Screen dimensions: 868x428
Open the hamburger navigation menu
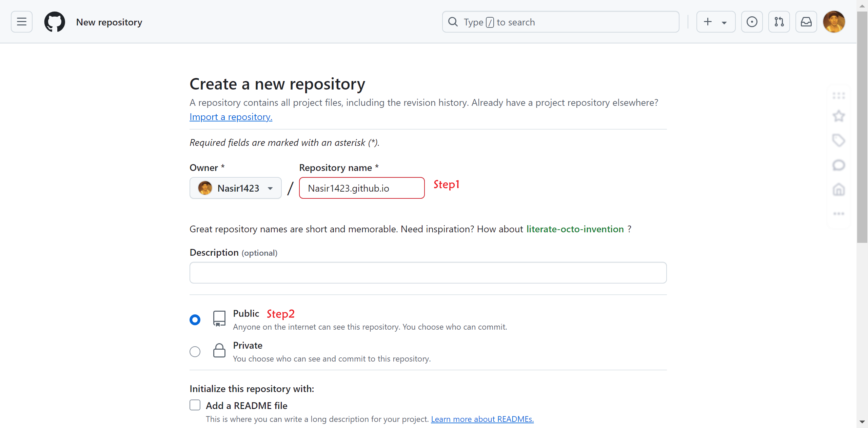[x=22, y=22]
